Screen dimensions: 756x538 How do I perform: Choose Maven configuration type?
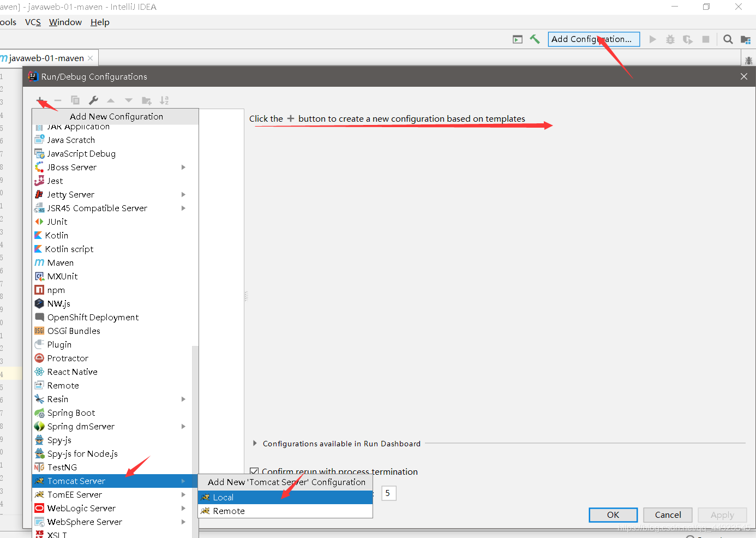tap(115, 262)
